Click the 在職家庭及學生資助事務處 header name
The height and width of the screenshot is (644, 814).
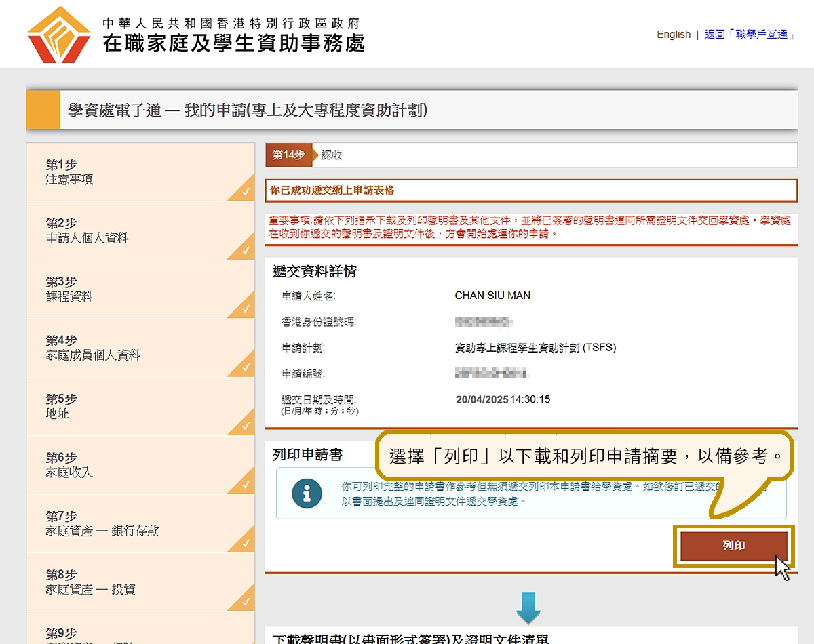(234, 43)
